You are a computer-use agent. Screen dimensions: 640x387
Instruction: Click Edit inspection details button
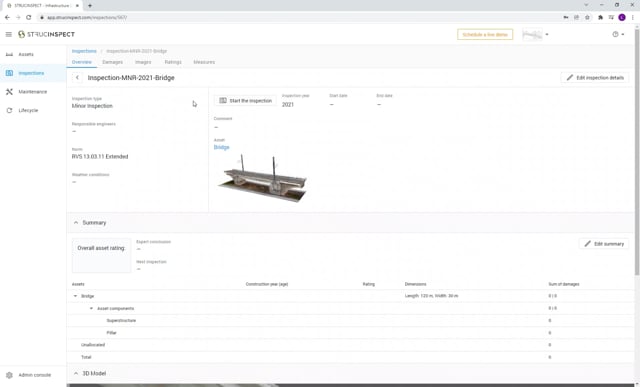595,78
